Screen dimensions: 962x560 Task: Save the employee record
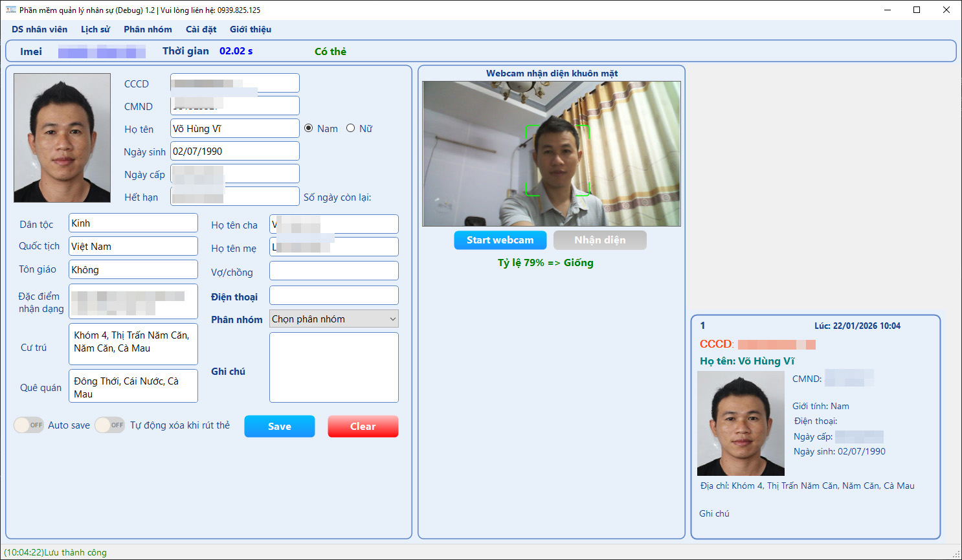click(x=279, y=427)
